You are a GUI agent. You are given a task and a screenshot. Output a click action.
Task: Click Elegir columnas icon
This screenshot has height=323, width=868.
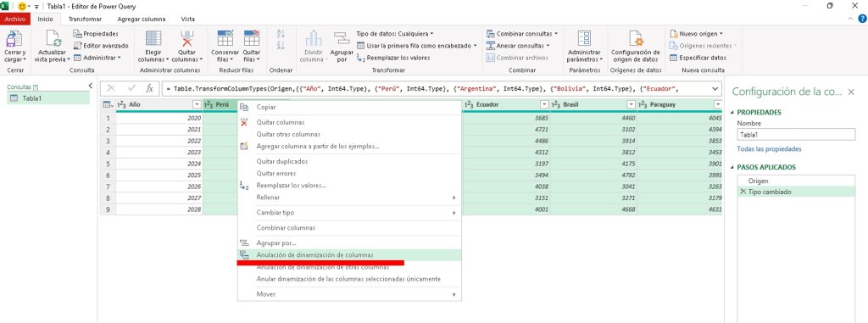pos(153,39)
